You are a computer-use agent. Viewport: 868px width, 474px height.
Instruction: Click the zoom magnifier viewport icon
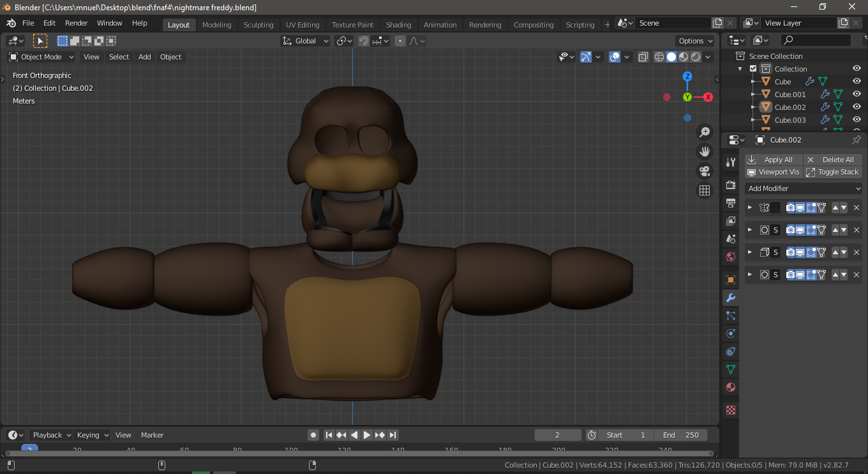(x=705, y=132)
